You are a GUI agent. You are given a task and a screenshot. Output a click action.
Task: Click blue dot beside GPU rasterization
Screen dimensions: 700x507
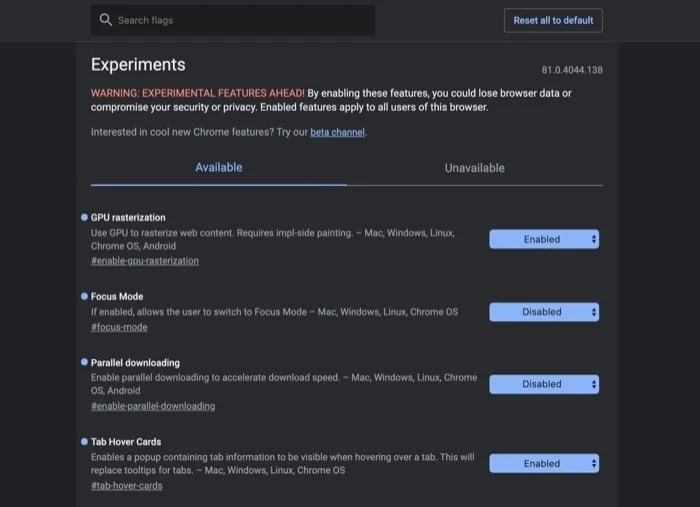click(x=84, y=217)
